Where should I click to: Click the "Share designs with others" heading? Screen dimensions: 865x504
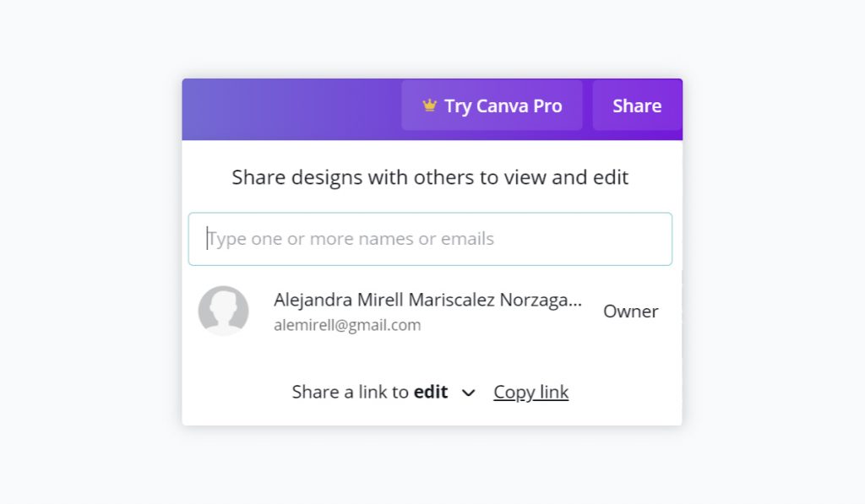click(x=430, y=177)
